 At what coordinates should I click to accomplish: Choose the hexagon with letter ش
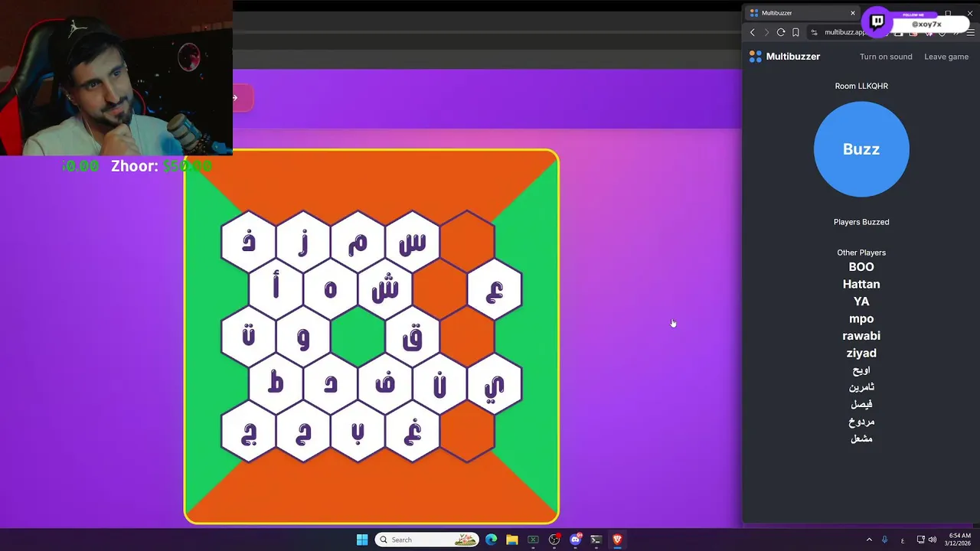pos(385,289)
